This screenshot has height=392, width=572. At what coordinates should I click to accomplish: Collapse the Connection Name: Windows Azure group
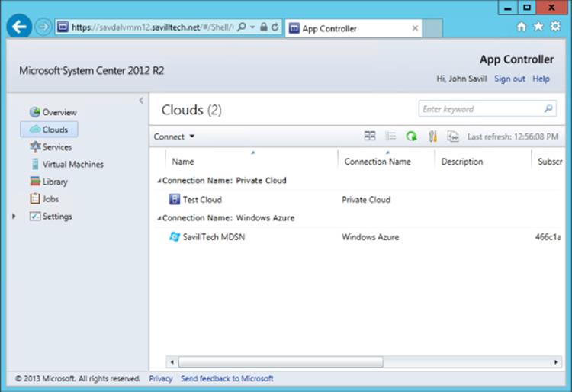click(x=159, y=218)
